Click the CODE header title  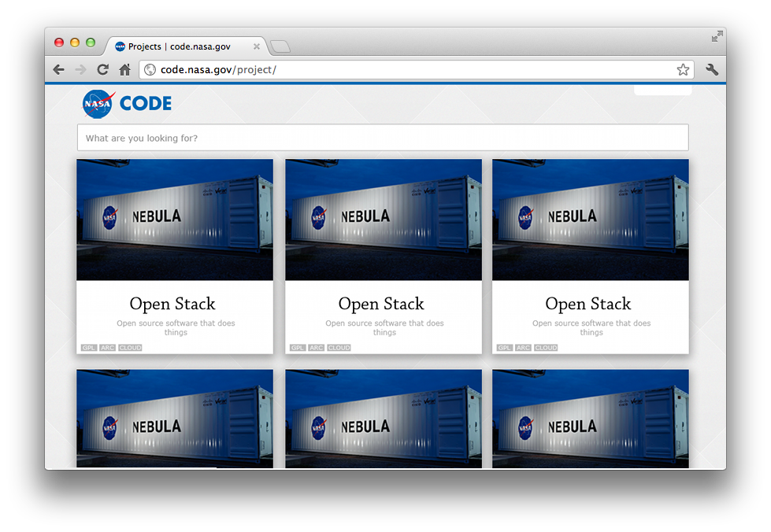tap(146, 104)
